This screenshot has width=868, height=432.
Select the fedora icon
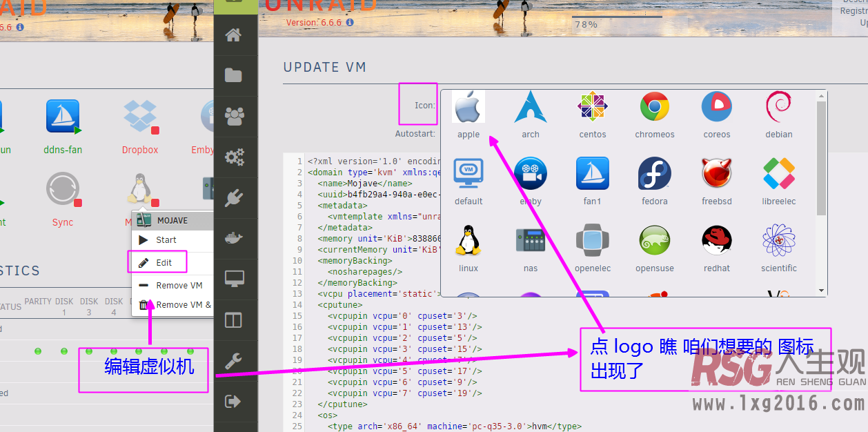[x=655, y=173]
